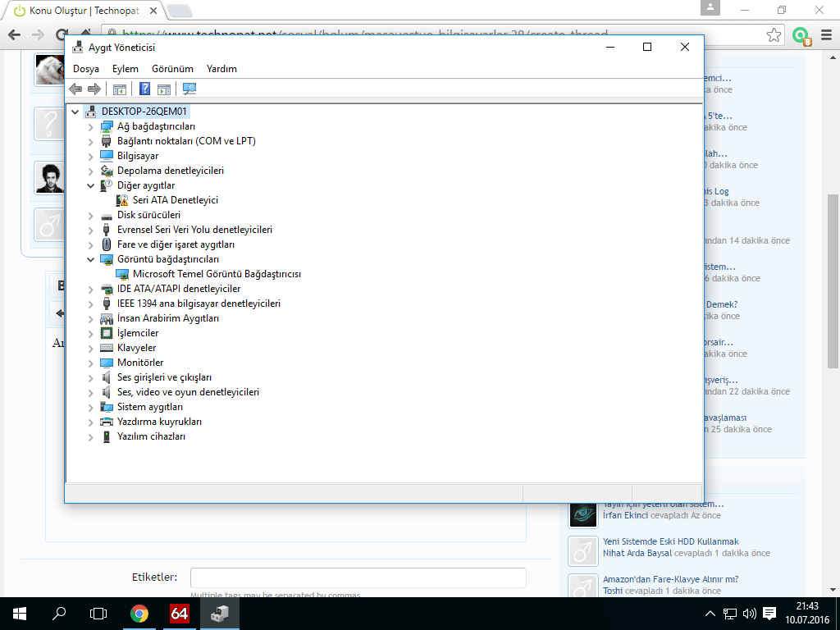Image resolution: width=840 pixels, height=630 pixels.
Task: Click the Seri ATA Denetleyici warning icon
Action: (x=122, y=200)
